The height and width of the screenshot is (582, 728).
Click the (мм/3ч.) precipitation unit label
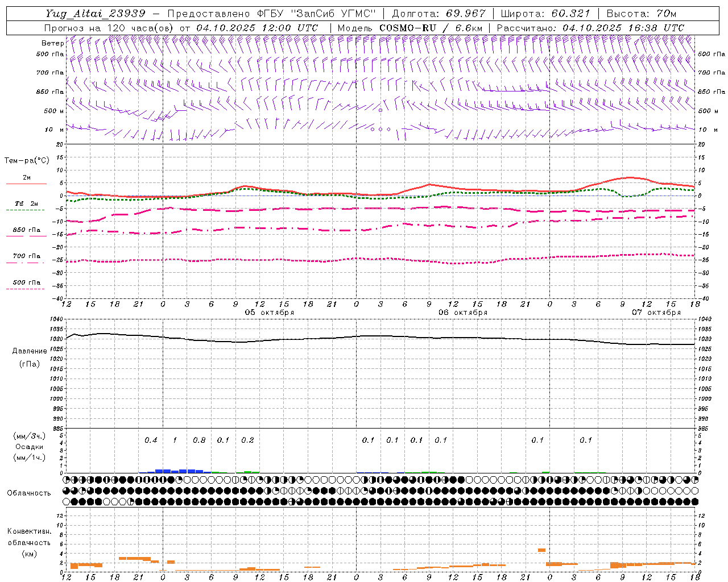[30, 436]
